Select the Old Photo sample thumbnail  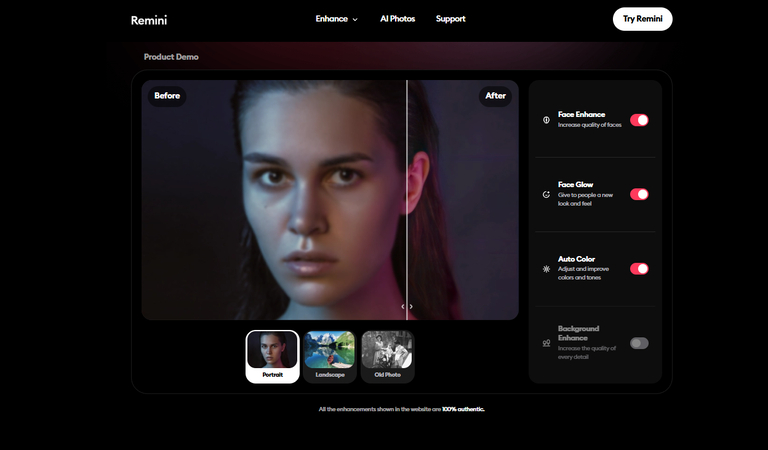[387, 356]
